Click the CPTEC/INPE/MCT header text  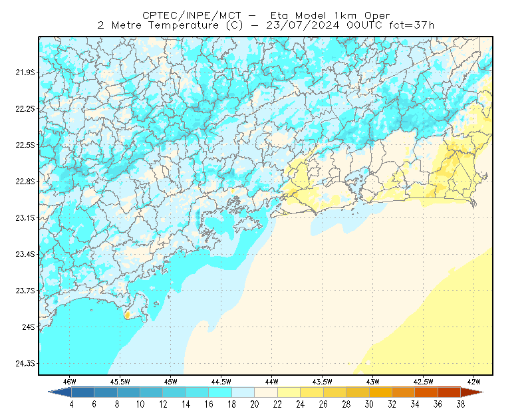(192, 15)
